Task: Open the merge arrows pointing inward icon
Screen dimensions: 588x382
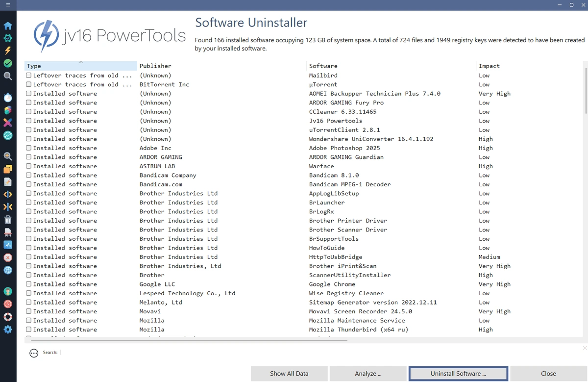Action: pyautogui.click(x=8, y=207)
